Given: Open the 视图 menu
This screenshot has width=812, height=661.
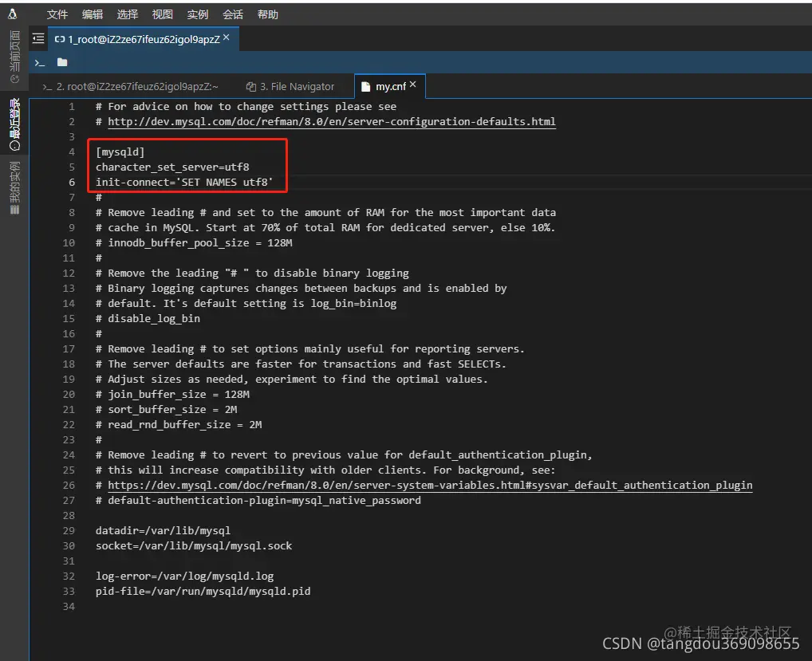Looking at the screenshot, I should 162,14.
